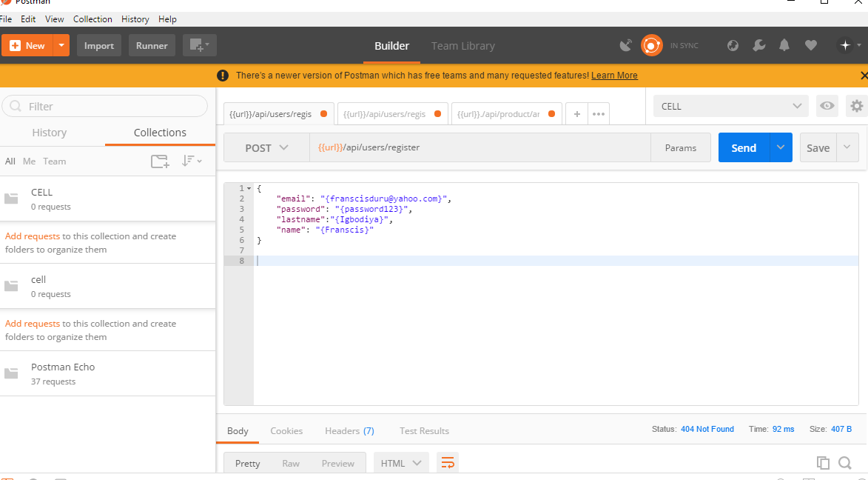
Task: Open the lowercase cell collection
Action: coord(107,286)
